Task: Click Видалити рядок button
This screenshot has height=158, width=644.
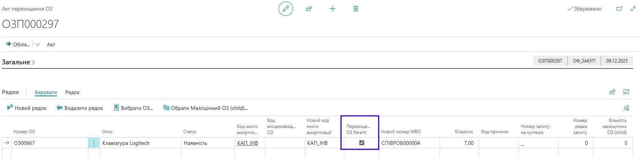Action: click(x=80, y=108)
